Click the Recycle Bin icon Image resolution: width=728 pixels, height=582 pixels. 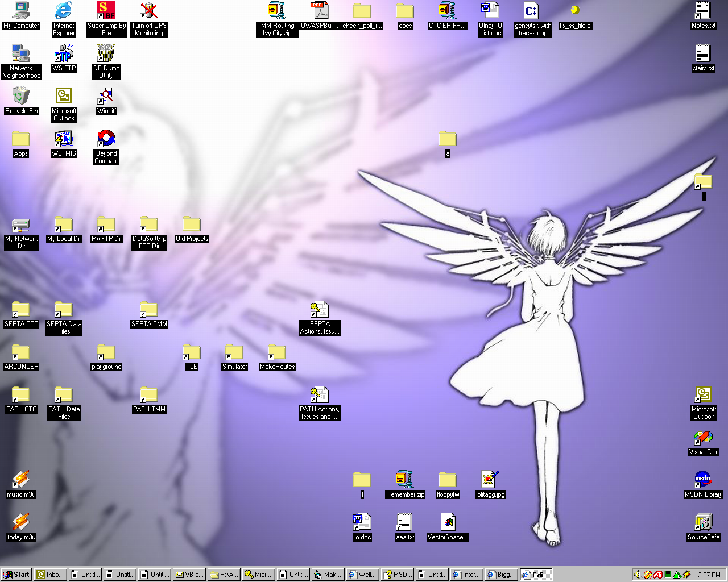pyautogui.click(x=21, y=96)
